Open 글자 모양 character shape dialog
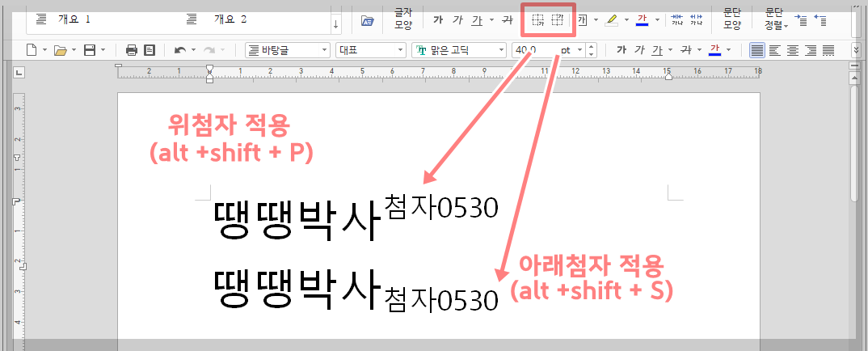Screen dimensions: 868x351 click(x=402, y=20)
